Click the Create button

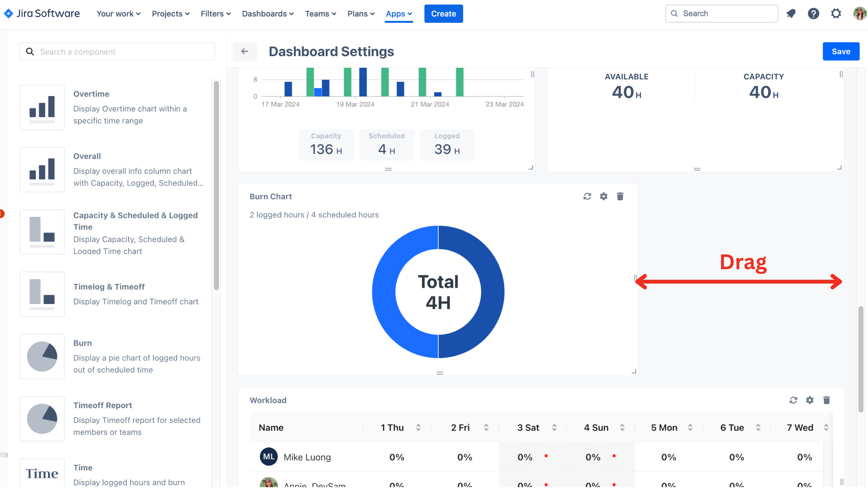[443, 14]
